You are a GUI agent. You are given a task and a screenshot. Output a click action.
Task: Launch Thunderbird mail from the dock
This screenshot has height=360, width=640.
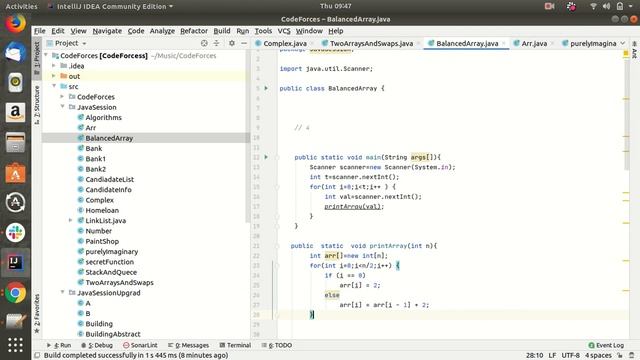point(15,53)
